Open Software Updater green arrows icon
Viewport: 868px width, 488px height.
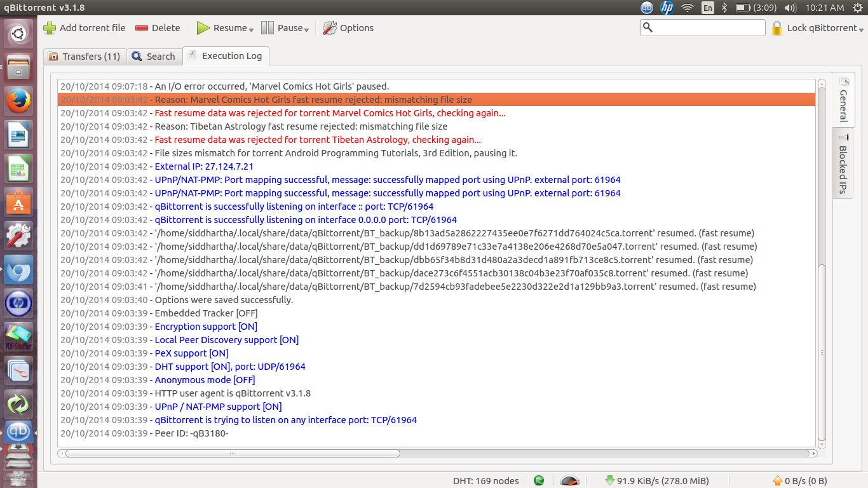tap(18, 403)
